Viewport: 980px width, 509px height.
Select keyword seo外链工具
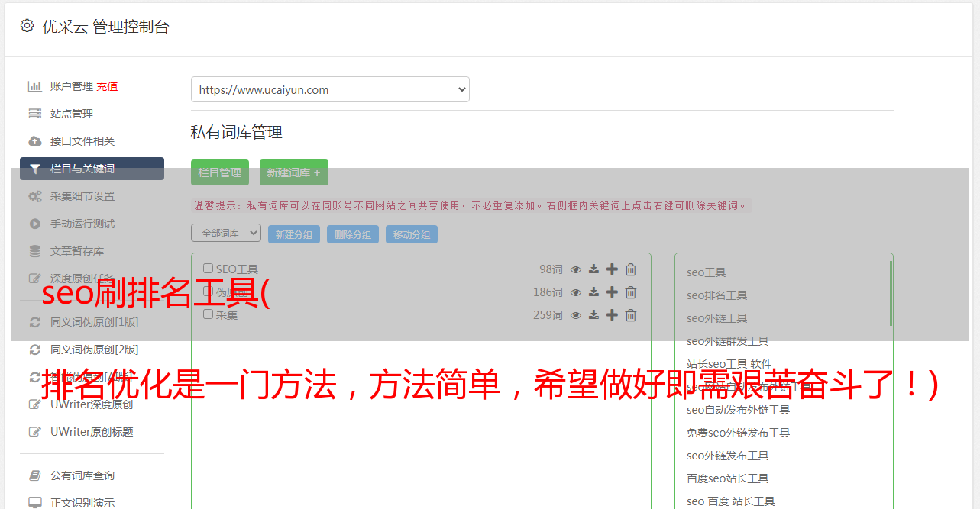pos(717,318)
